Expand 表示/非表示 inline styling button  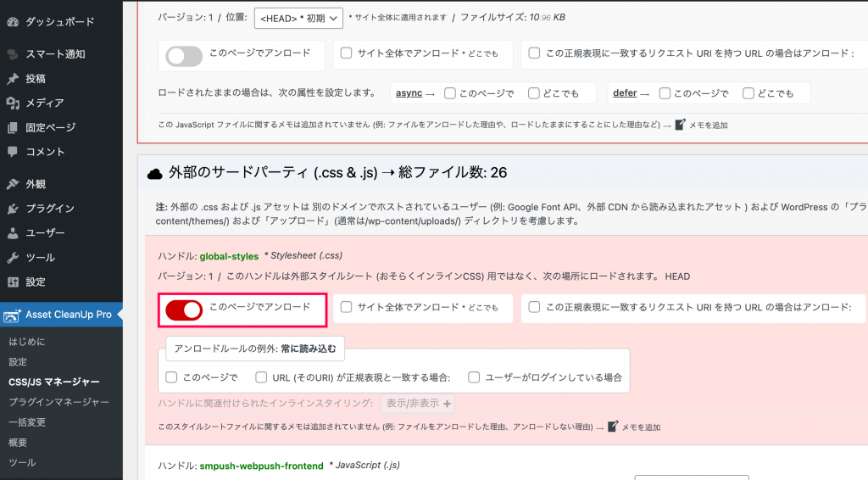pyautogui.click(x=418, y=404)
